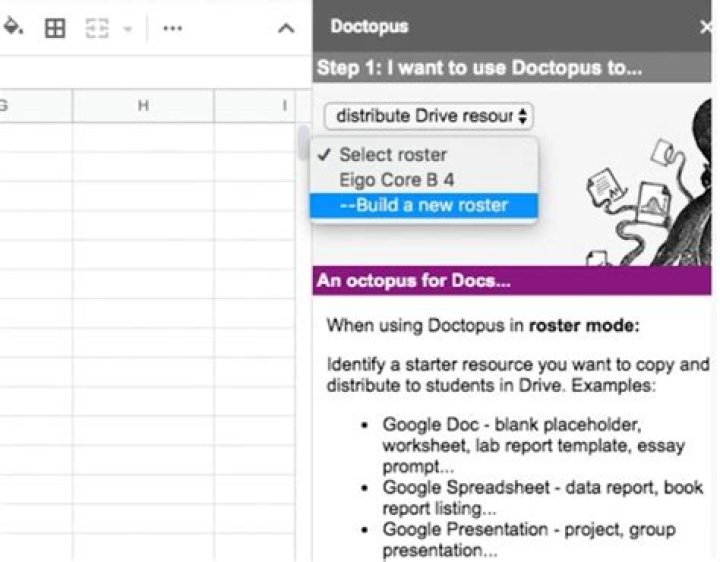Choose '--Build a new roster' option
Screen dimensions: 720x562
tap(423, 205)
